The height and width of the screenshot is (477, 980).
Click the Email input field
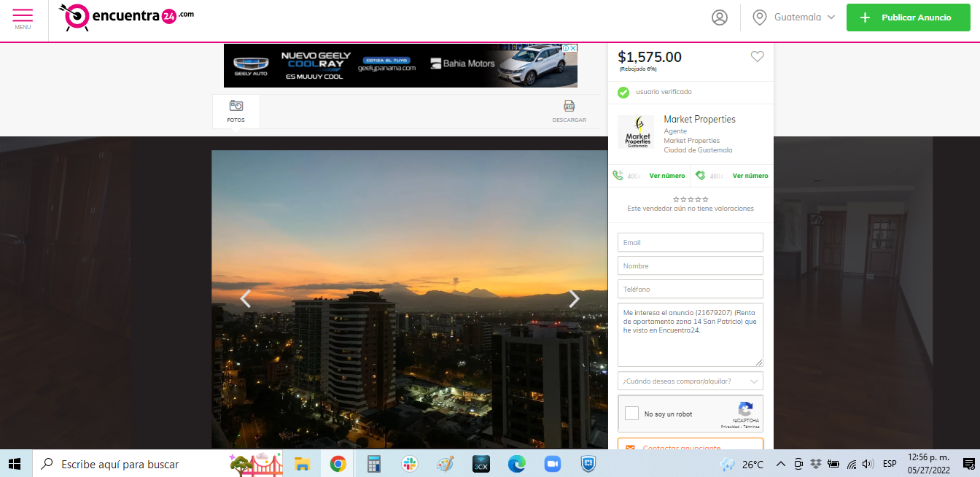(691, 242)
